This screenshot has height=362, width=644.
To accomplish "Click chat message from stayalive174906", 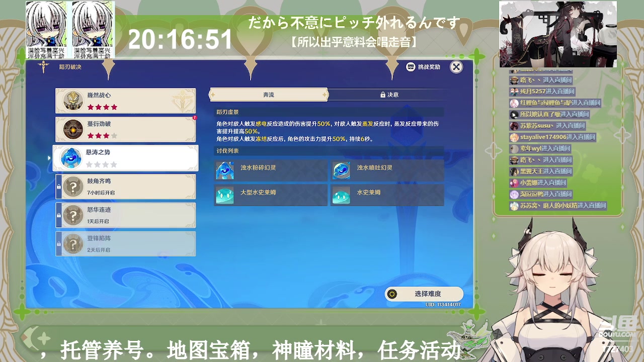I will point(552,137).
